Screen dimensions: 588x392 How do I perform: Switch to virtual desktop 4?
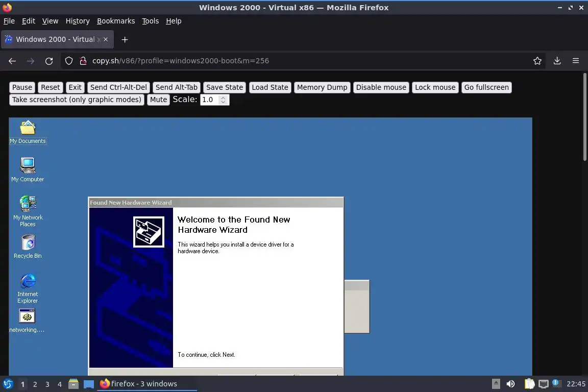coord(59,384)
